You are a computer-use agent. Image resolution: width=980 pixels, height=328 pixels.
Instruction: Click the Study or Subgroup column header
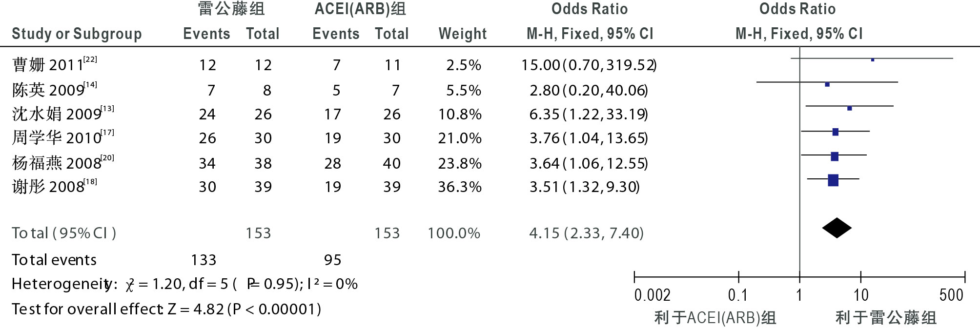point(77,34)
